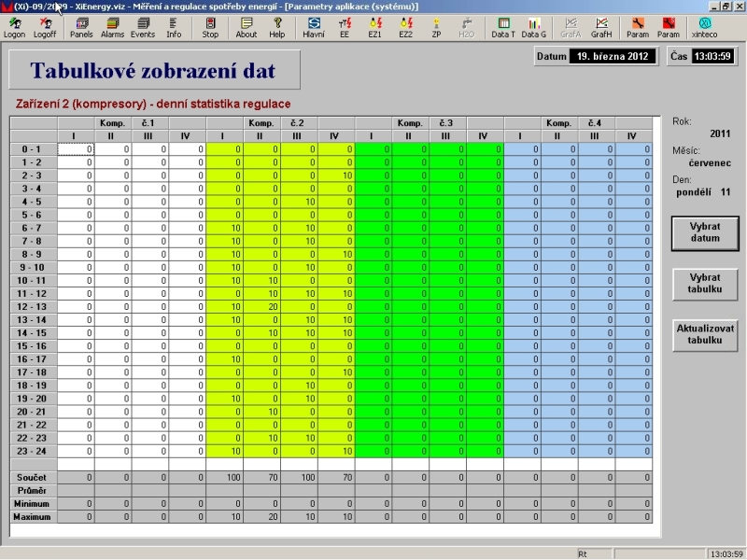
Task: Click the year value 2011
Action: pos(720,133)
